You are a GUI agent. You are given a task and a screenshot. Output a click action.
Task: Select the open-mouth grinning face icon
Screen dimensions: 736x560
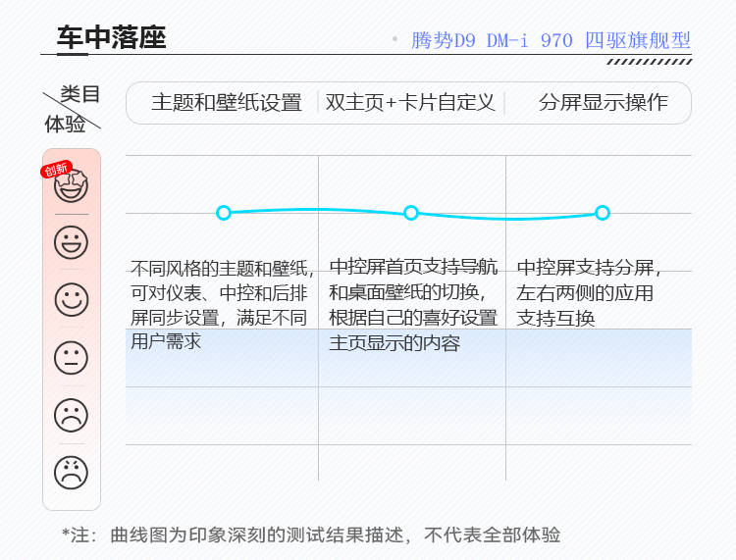coord(71,242)
